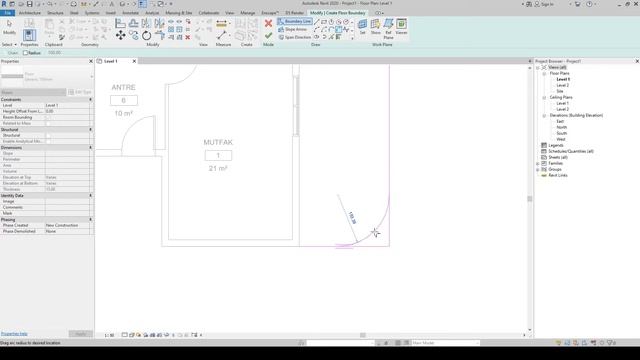Image resolution: width=640 pixels, height=360 pixels.
Task: Switch to the Massing & Site ribbon tab
Action: (x=179, y=13)
